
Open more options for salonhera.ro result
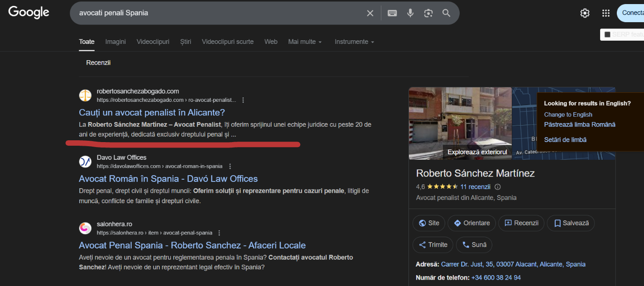pyautogui.click(x=219, y=233)
